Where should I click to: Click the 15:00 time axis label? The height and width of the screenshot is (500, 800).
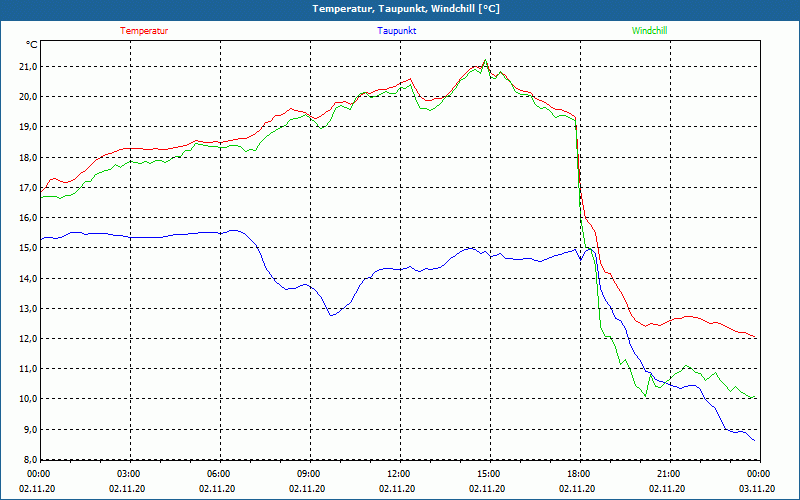coord(488,474)
